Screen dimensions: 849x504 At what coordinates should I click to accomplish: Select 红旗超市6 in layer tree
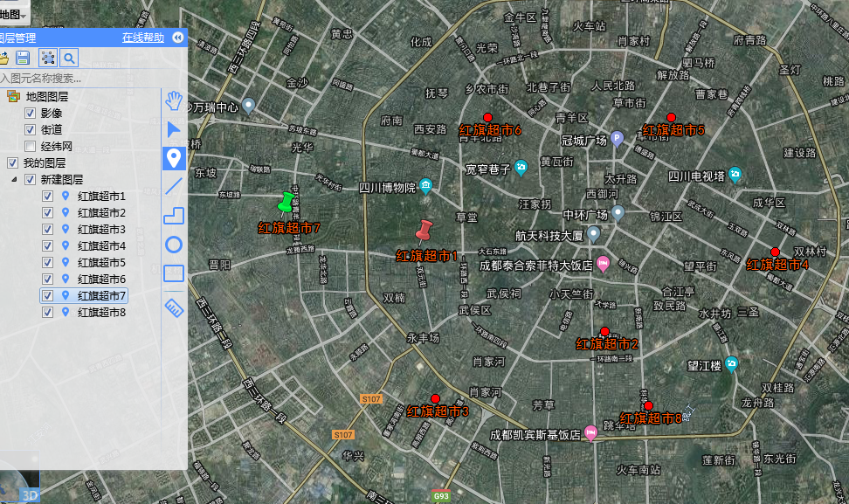point(101,279)
